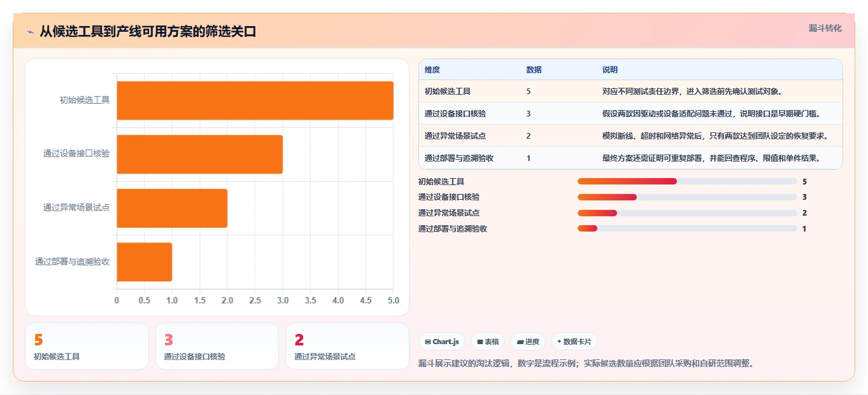Image resolution: width=868 pixels, height=395 pixels.
Task: Click the x-axis tick 3.5
Action: (310, 300)
